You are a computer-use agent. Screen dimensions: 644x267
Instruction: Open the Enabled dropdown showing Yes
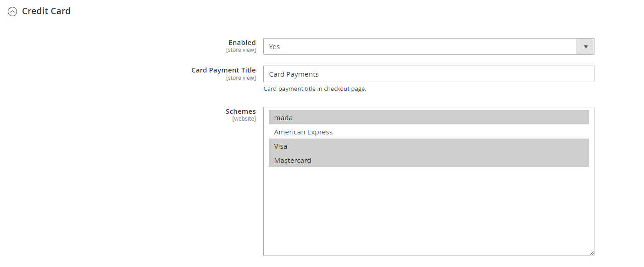click(x=420, y=47)
